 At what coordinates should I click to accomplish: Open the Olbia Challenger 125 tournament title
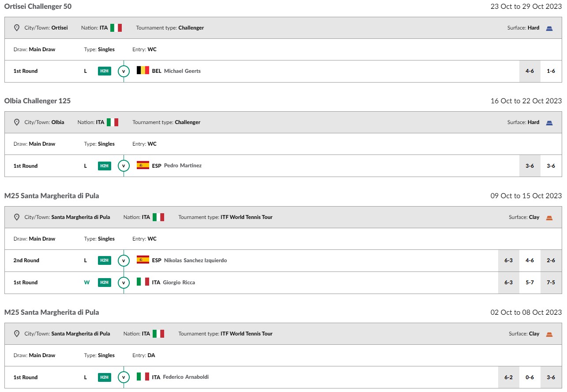click(38, 101)
